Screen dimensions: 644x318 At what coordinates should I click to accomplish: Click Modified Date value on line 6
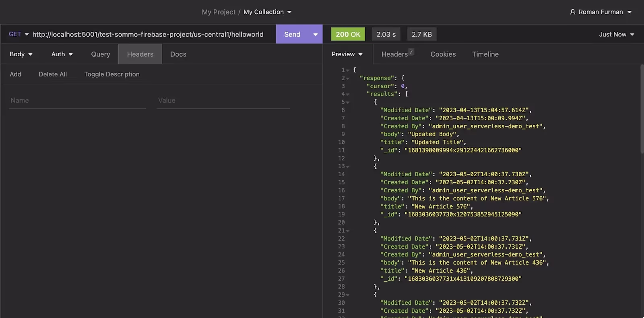coord(484,110)
